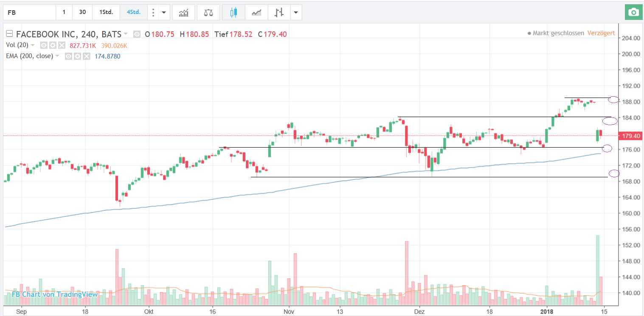Click the close value C 179.40

pyautogui.click(x=273, y=34)
